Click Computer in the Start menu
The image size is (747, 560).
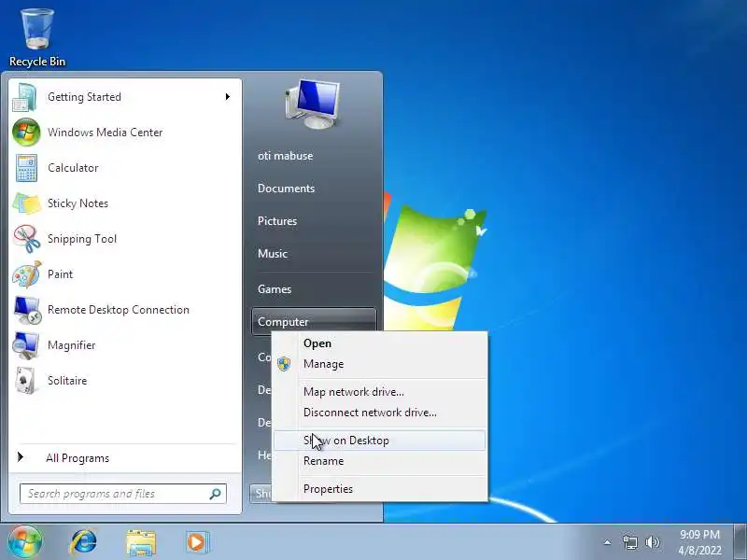(314, 322)
